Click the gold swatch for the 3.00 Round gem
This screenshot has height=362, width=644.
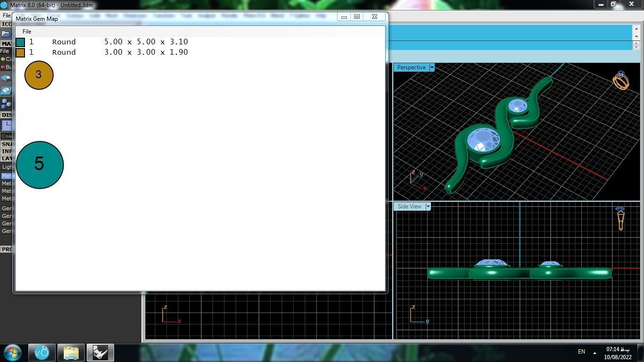pyautogui.click(x=20, y=52)
